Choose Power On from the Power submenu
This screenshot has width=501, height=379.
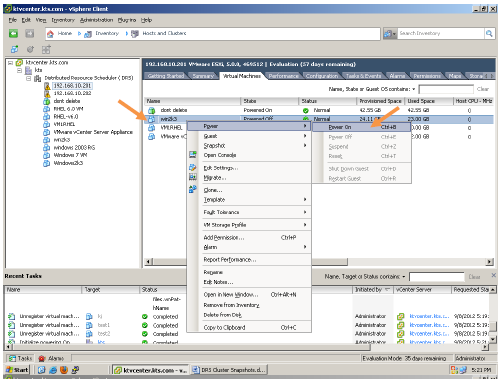pyautogui.click(x=362, y=127)
